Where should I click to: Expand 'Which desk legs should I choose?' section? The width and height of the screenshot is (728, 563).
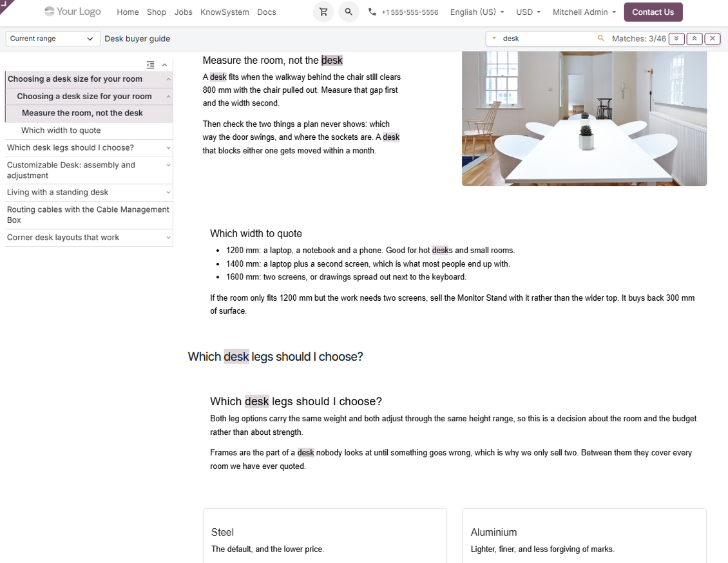click(169, 148)
